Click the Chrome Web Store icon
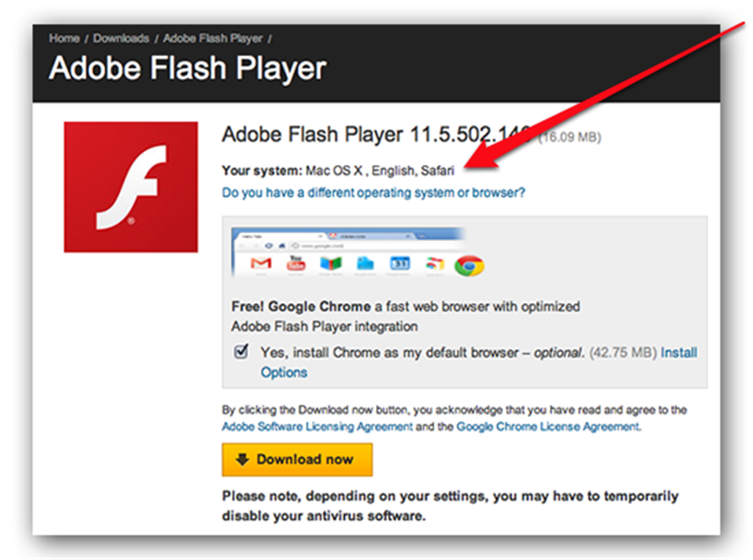This screenshot has height=560, width=753. tap(435, 264)
